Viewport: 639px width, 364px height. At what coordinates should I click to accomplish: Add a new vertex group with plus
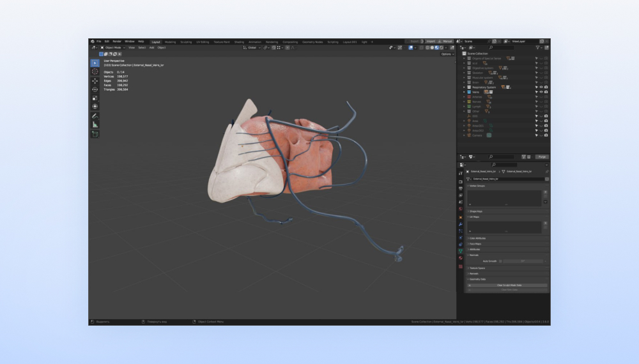[x=545, y=192]
